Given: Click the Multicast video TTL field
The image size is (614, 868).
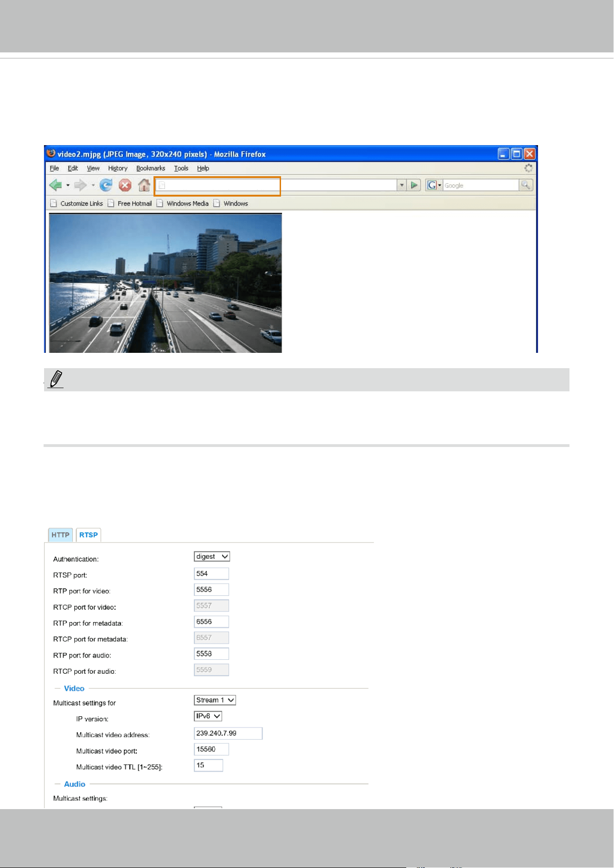Looking at the screenshot, I should click(208, 766).
